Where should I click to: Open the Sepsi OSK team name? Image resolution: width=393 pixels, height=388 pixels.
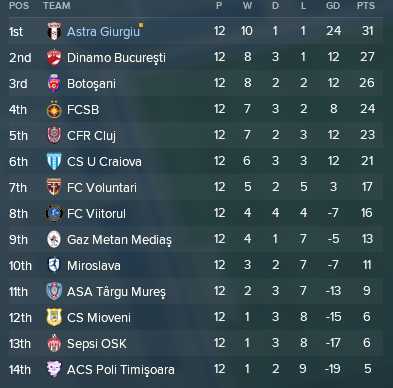point(97,344)
